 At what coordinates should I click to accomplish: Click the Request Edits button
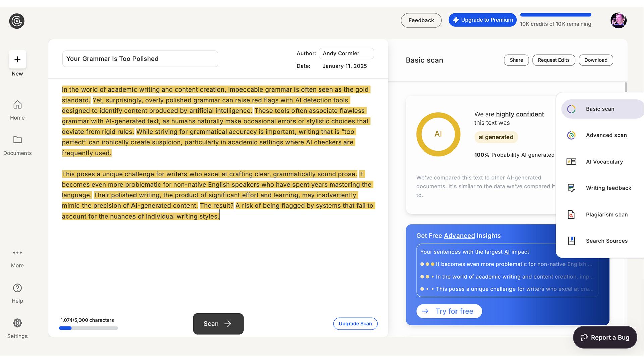[x=554, y=60]
